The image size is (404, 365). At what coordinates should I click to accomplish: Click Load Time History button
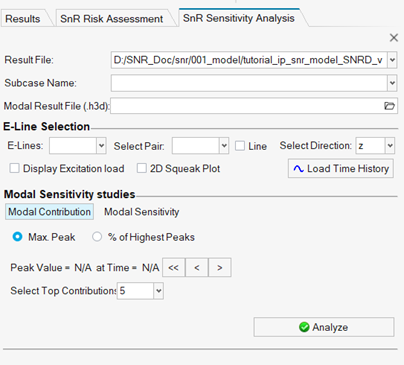tap(341, 169)
